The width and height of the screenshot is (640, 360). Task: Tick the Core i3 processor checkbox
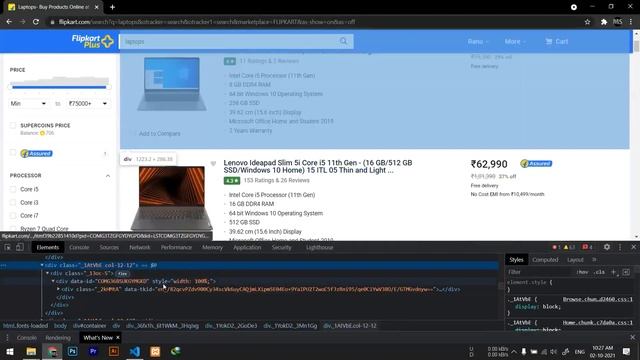13,202
